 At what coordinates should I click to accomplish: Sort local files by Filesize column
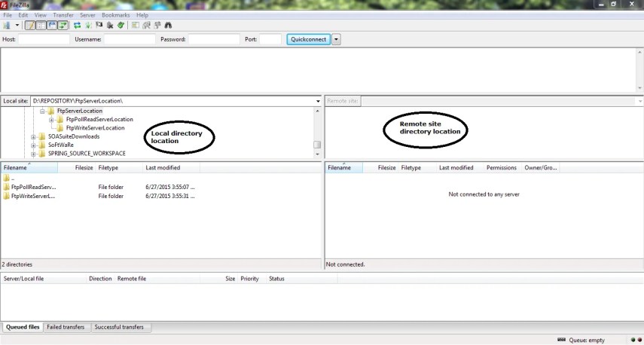coord(77,167)
